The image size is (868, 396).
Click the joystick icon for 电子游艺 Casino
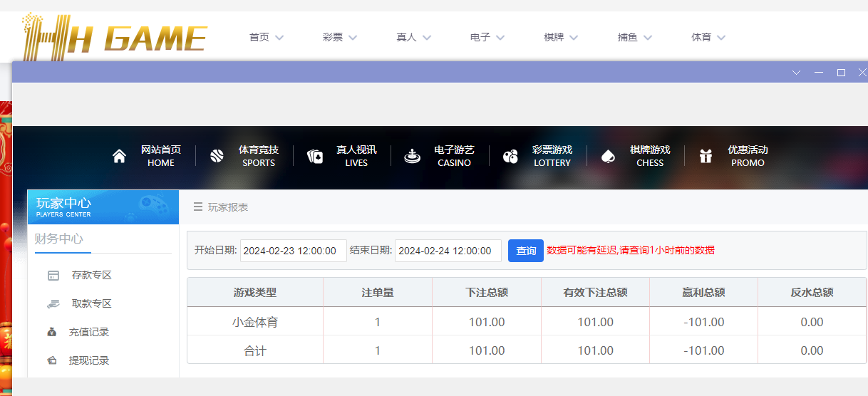click(412, 157)
